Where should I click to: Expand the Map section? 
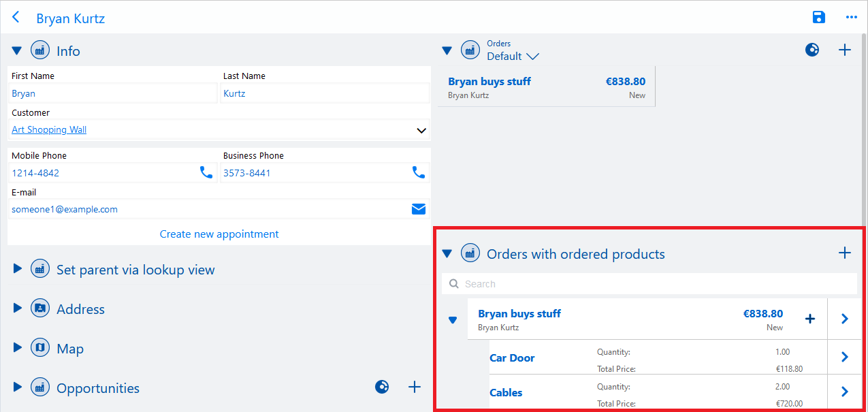tap(18, 348)
